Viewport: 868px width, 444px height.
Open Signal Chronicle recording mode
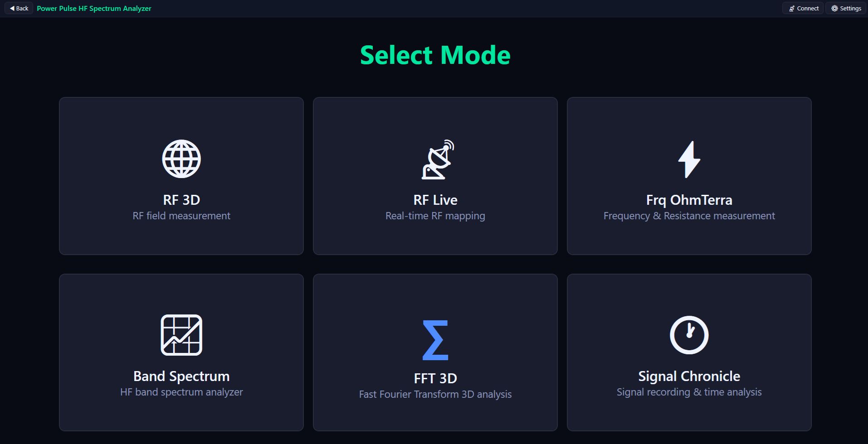tap(689, 352)
